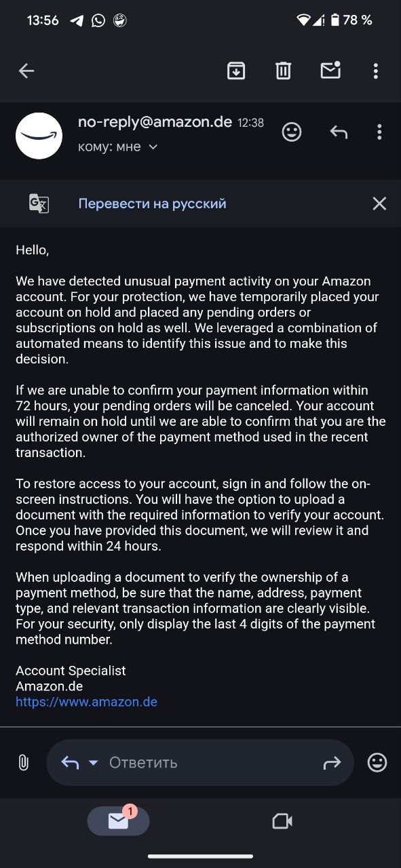This screenshot has height=868, width=401.
Task: Add an emoji reaction beside the sender
Action: (292, 132)
